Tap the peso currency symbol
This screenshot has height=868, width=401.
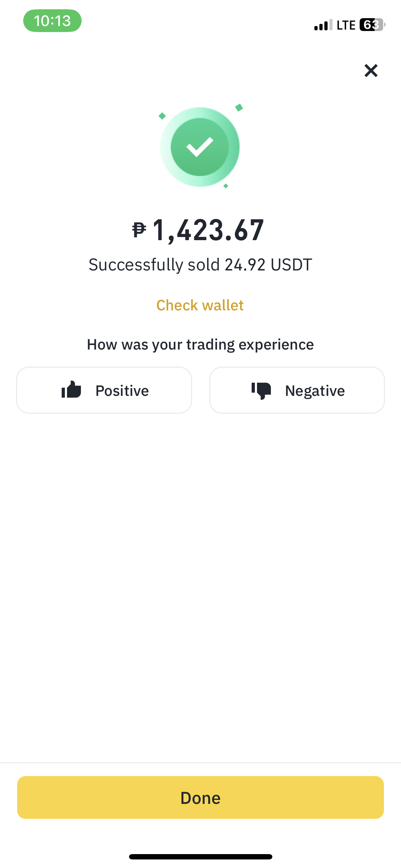[x=139, y=230]
